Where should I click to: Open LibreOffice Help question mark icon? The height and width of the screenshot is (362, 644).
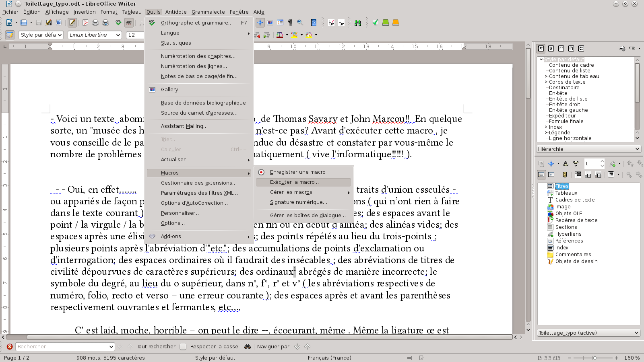[314, 23]
